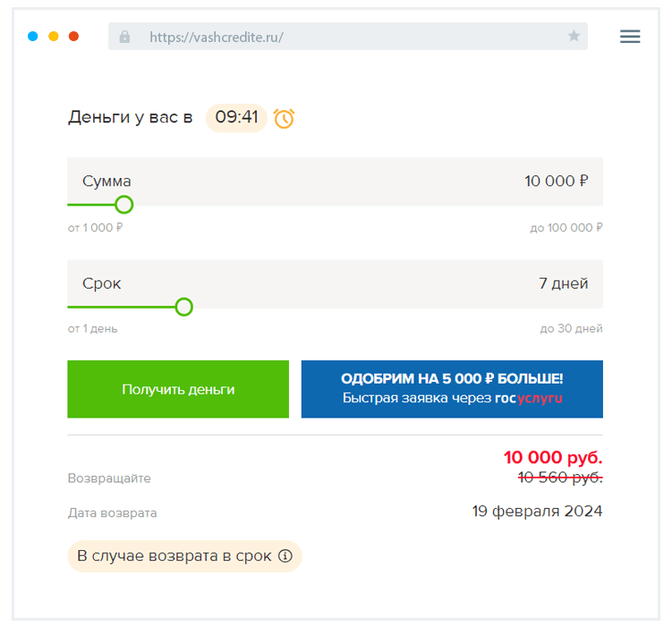The width and height of the screenshot is (672, 634).
Task: Click the '7 дней' term value
Action: coord(563,283)
